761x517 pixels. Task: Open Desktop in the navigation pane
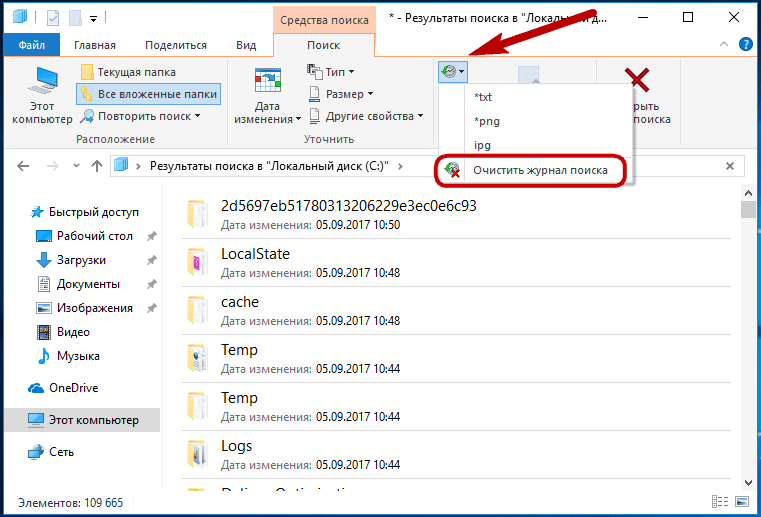coord(84,236)
